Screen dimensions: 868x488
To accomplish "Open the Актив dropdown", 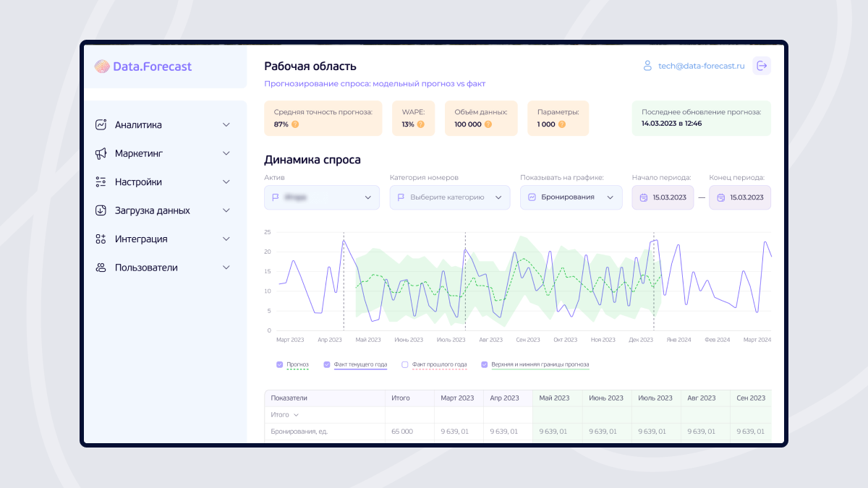I will pyautogui.click(x=321, y=197).
